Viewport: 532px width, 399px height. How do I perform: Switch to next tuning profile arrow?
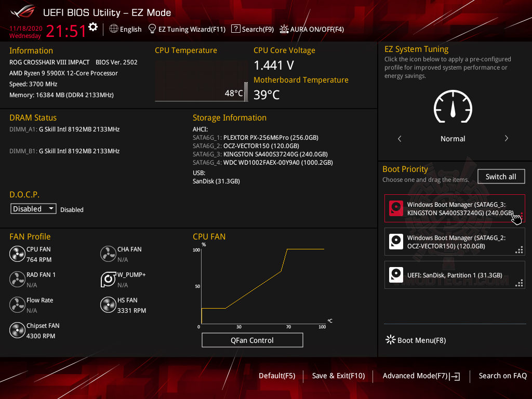tap(506, 138)
